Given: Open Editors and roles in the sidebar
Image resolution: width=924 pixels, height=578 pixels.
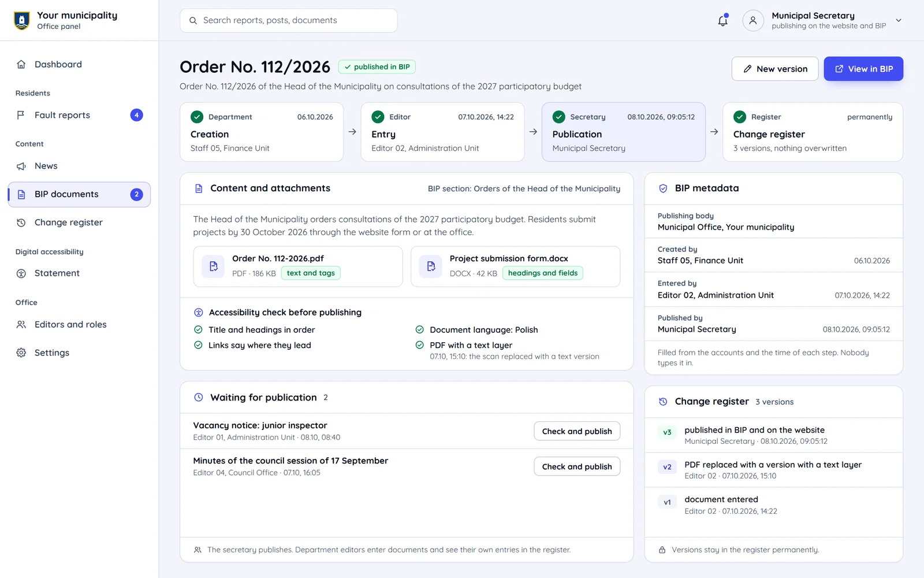Looking at the screenshot, I should [x=79, y=325].
